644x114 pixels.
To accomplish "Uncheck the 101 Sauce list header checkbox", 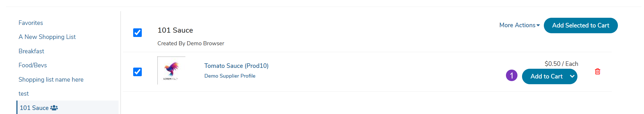I will point(137,33).
